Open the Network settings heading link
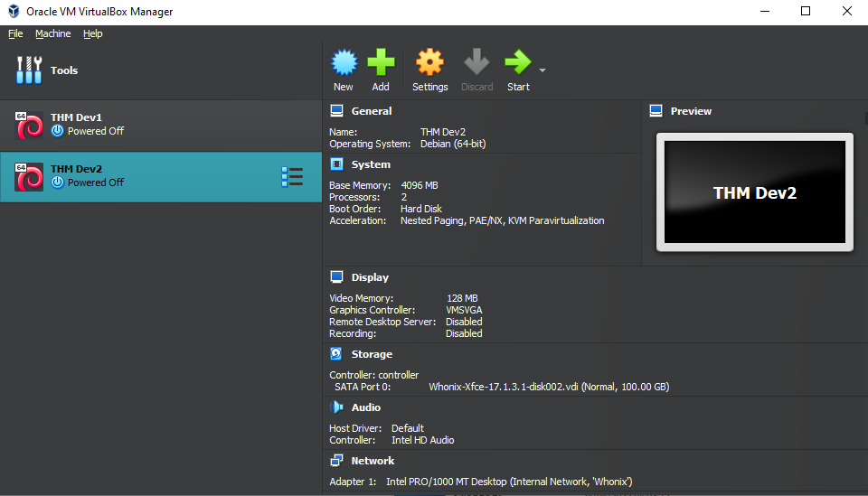This screenshot has width=868, height=496. (373, 461)
